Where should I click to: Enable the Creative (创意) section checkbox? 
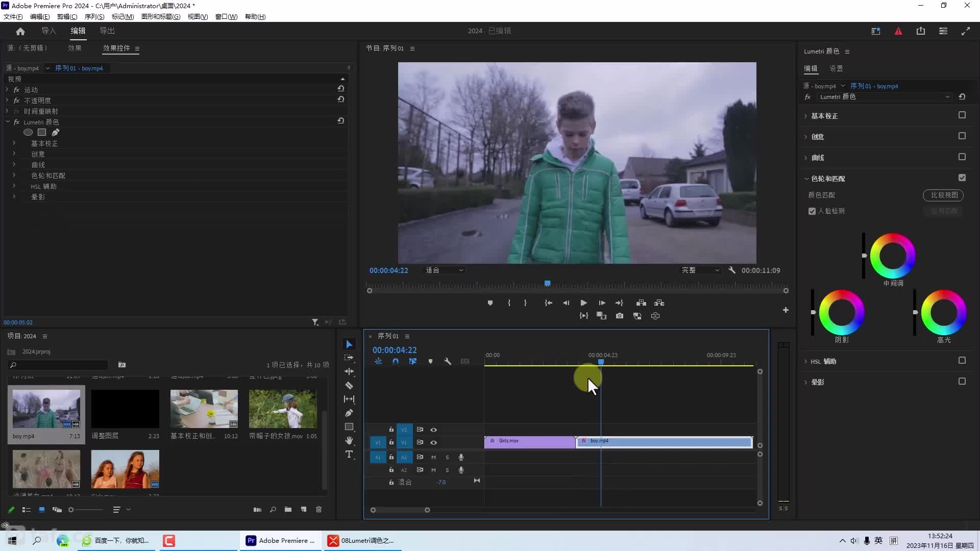coord(962,136)
